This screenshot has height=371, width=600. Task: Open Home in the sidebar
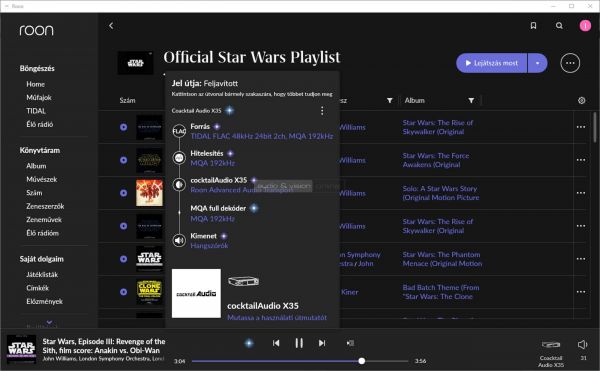36,84
